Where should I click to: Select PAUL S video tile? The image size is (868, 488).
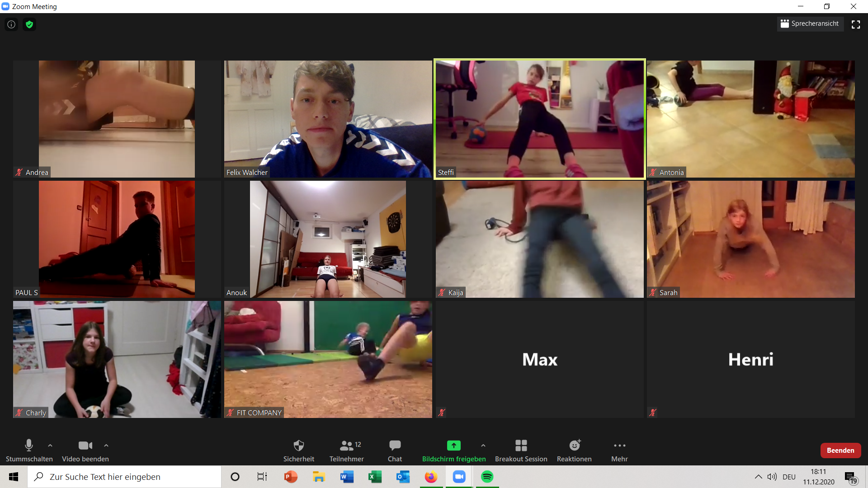coord(117,239)
